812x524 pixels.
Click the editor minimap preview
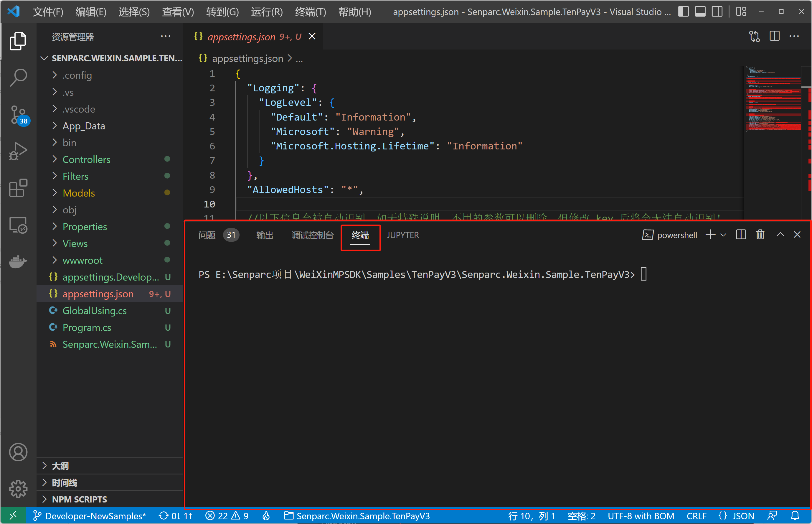tap(774, 99)
